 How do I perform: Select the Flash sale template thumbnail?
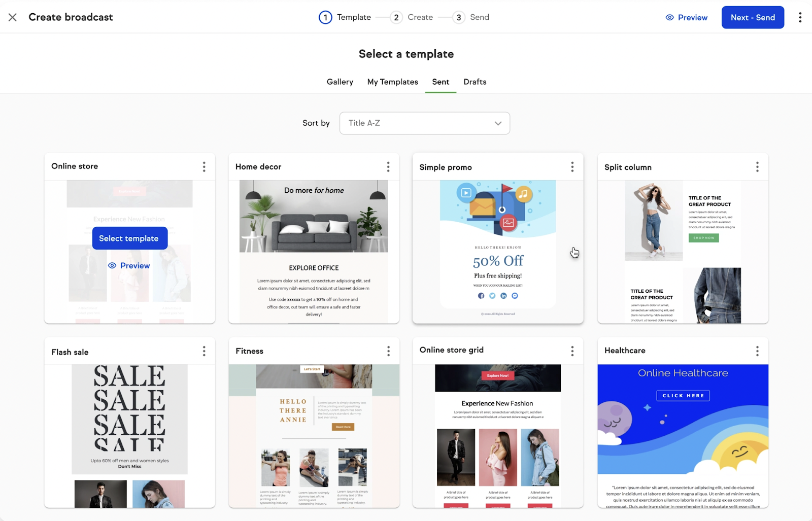point(129,436)
